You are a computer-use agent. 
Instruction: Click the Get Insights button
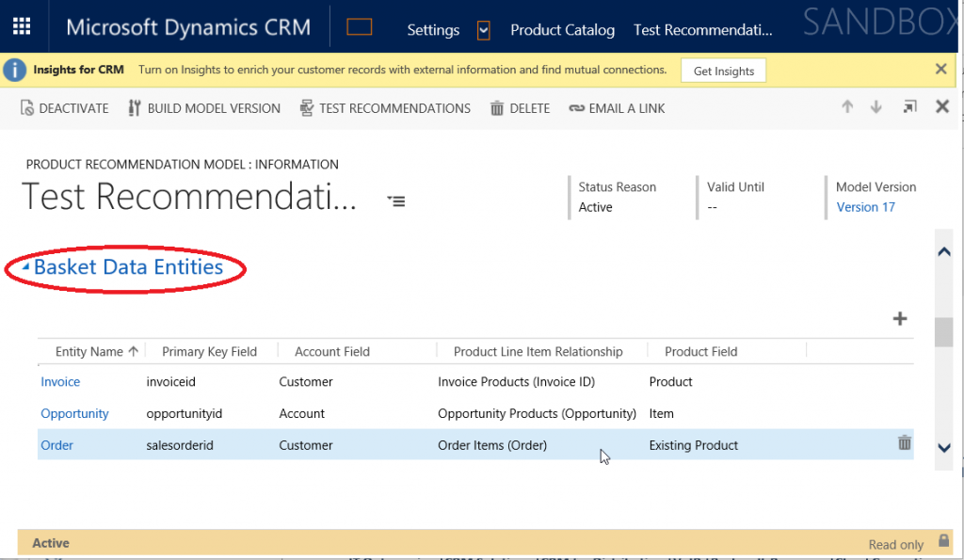click(x=724, y=71)
